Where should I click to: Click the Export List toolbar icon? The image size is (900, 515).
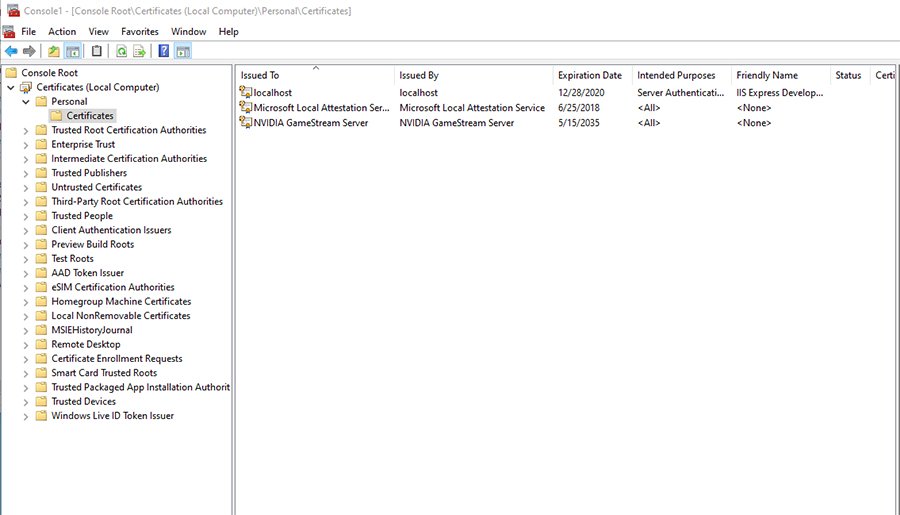(x=140, y=51)
